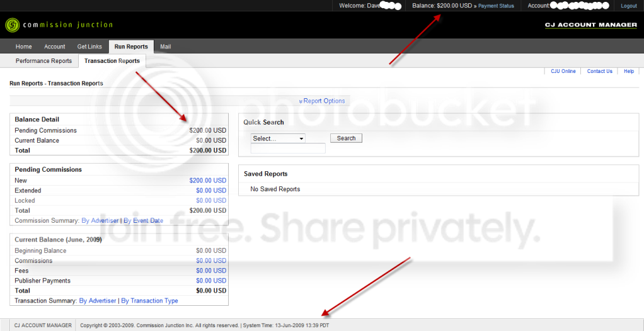Log out using the Logout link
Viewport: 644px width, 331px height.
coord(629,6)
